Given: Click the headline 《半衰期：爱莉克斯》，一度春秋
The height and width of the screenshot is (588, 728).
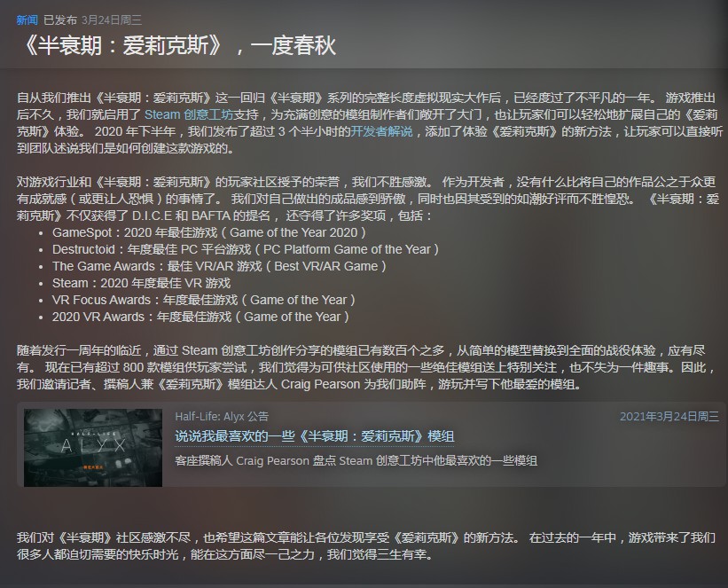Looking at the screenshot, I should [x=176, y=45].
